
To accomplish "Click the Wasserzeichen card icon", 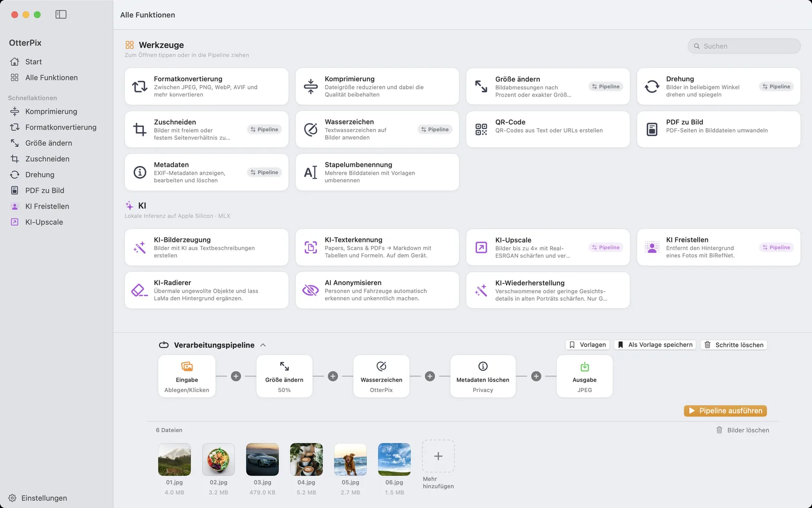I will click(311, 130).
